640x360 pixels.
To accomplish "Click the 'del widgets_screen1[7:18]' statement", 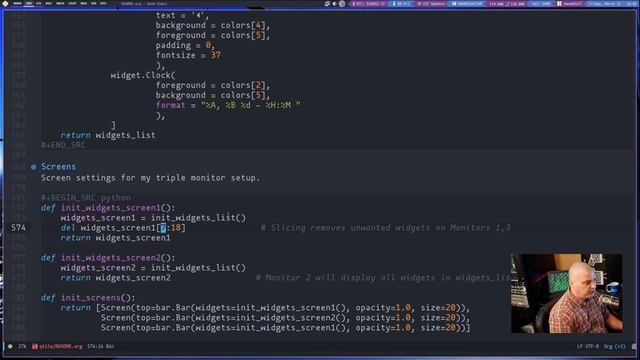I will click(123, 227).
